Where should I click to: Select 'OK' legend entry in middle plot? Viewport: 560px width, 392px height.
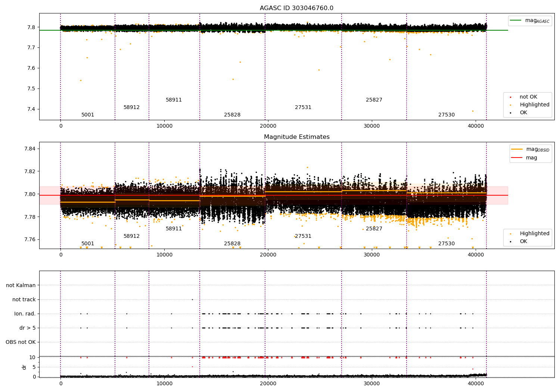[519, 242]
